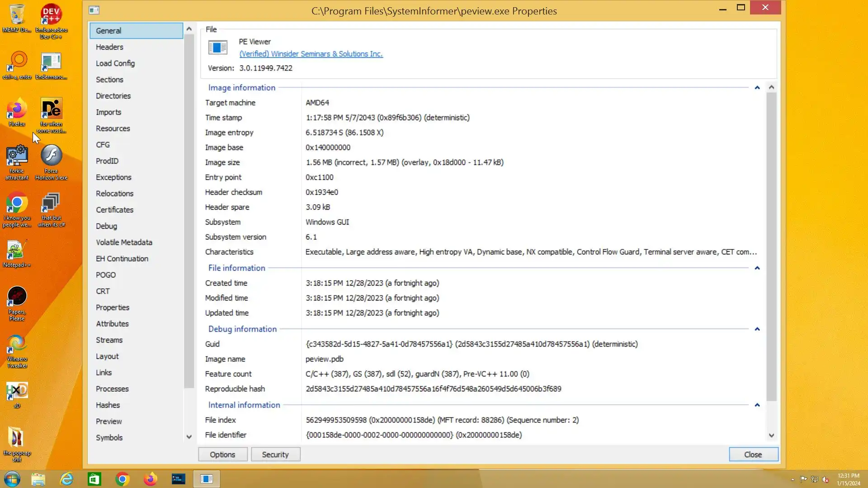868x488 pixels.
Task: Select the Certificates tab
Action: point(114,210)
